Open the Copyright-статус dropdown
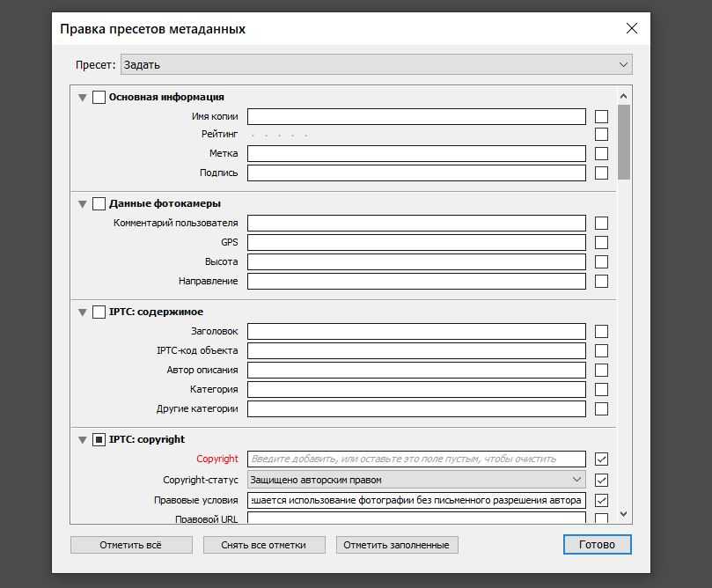 pyautogui.click(x=416, y=480)
